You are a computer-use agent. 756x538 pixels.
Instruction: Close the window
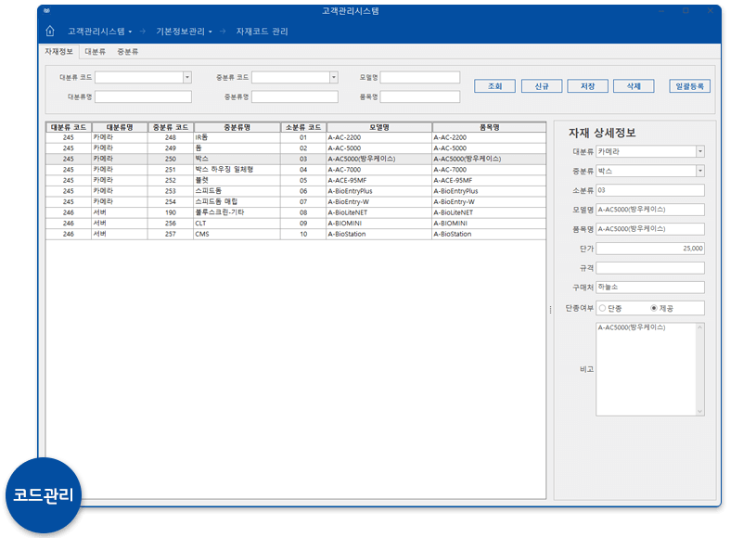click(710, 10)
